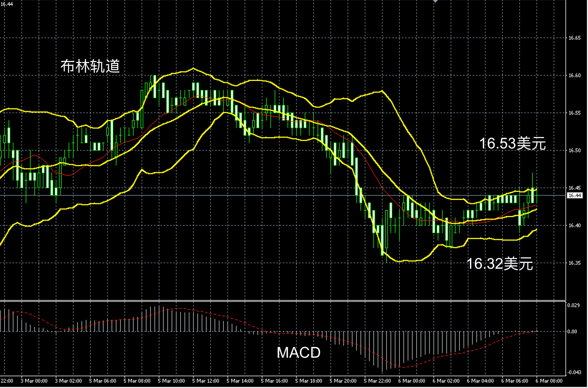Image resolution: width=588 pixels, height=388 pixels.
Task: Click the 16.44 value in the top-left corner
Action: [x=6, y=4]
